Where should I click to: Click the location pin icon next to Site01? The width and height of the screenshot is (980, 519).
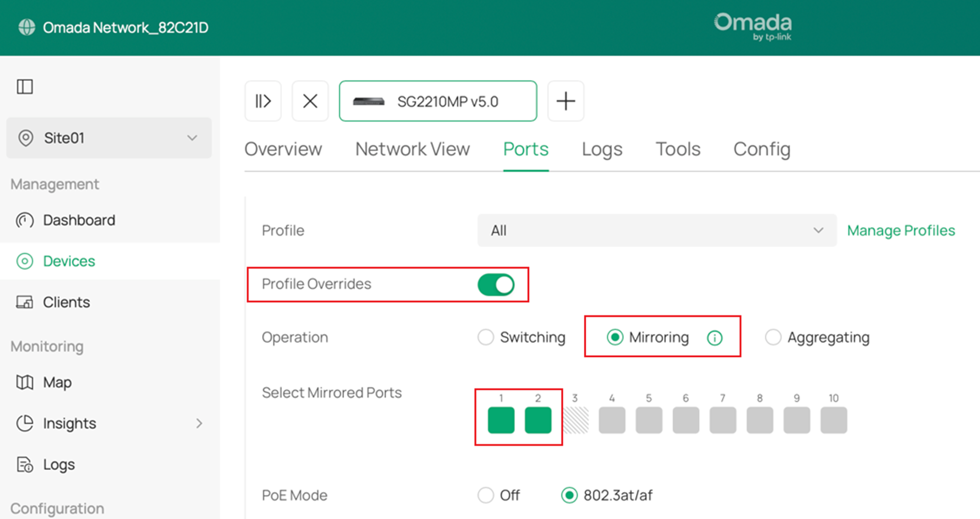click(26, 138)
